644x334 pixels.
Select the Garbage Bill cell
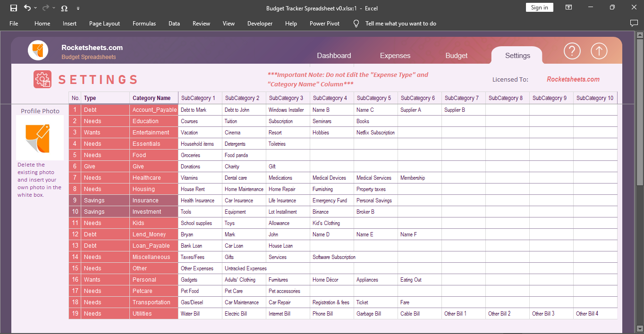tap(376, 314)
